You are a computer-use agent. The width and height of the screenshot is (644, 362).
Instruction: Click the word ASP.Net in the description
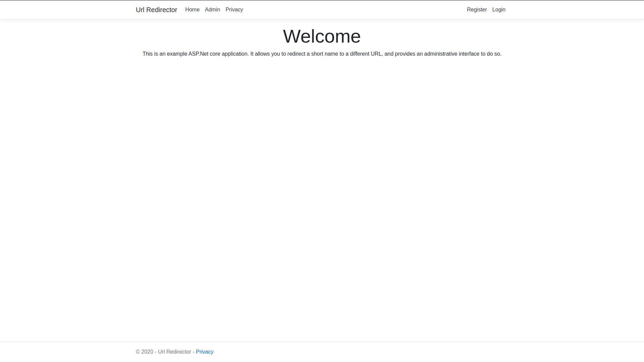click(x=198, y=54)
